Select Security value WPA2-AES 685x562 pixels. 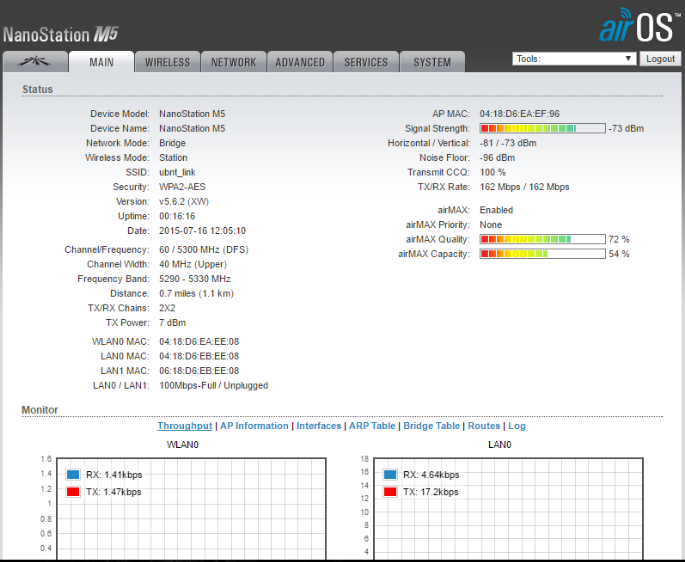click(182, 187)
